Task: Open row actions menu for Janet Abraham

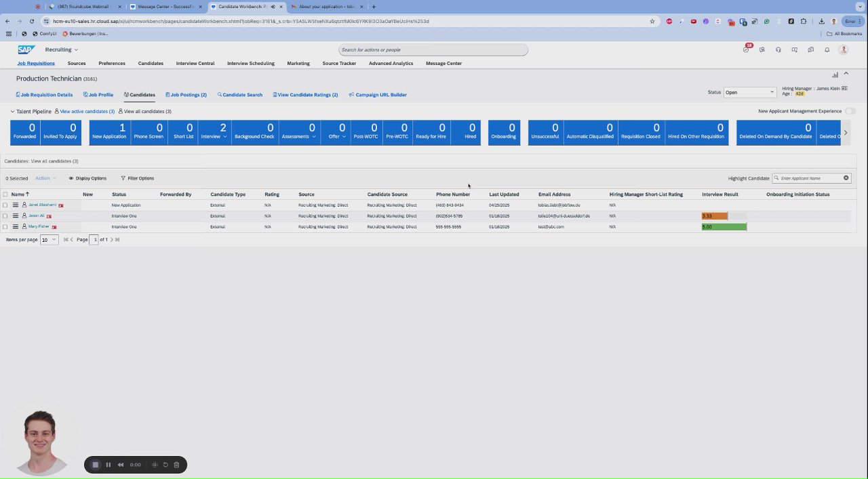Action: pyautogui.click(x=16, y=205)
